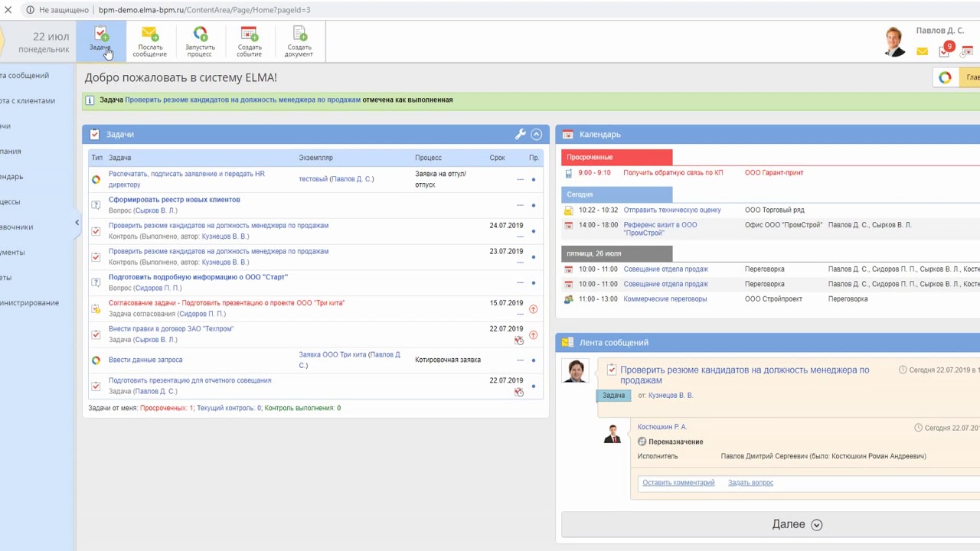
Task: Click Павлов Д. С. profile avatar
Action: 894,42
